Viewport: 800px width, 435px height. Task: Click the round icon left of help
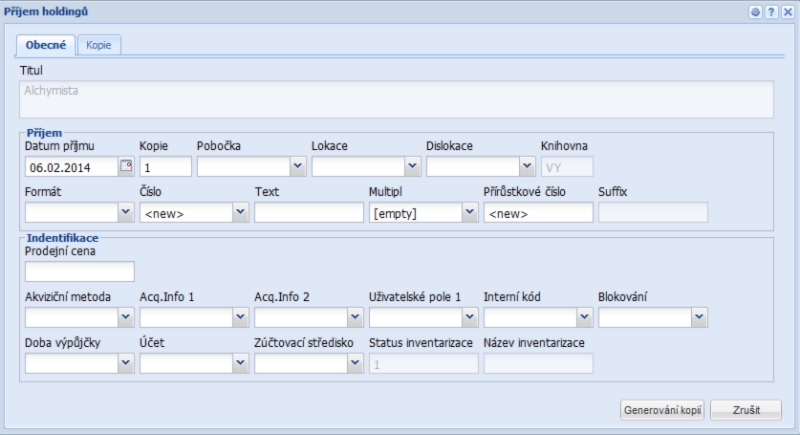coord(758,10)
